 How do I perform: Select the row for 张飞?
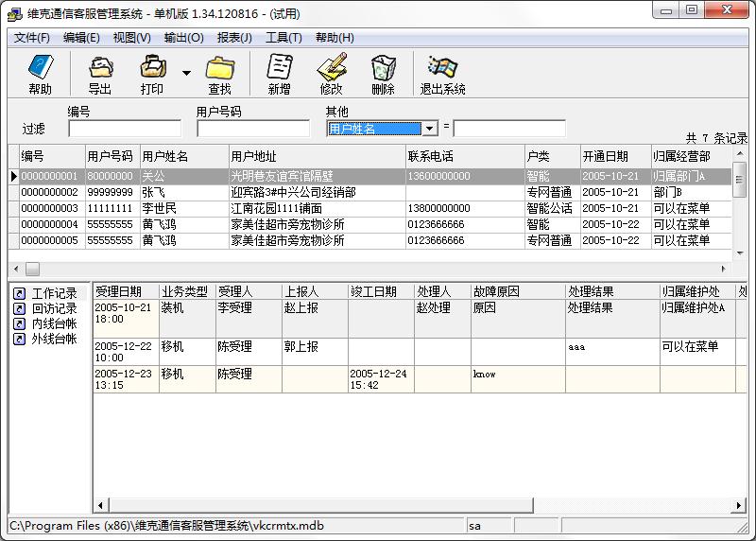[x=369, y=193]
